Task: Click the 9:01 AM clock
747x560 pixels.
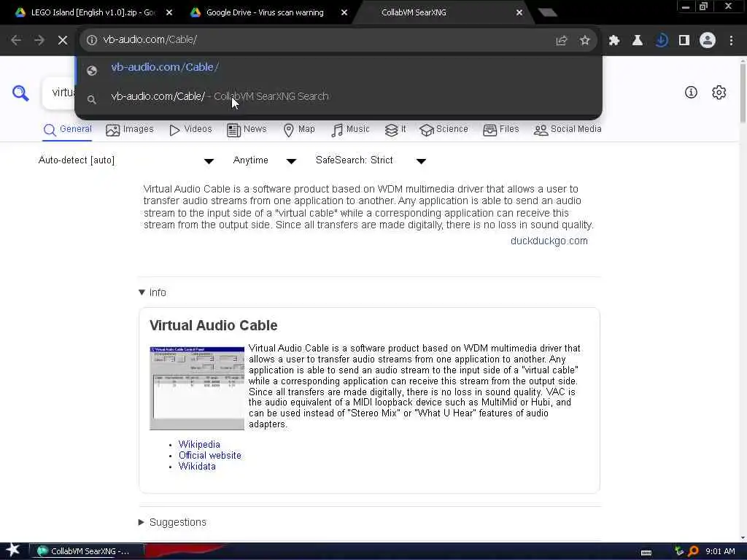Action: pyautogui.click(x=720, y=551)
